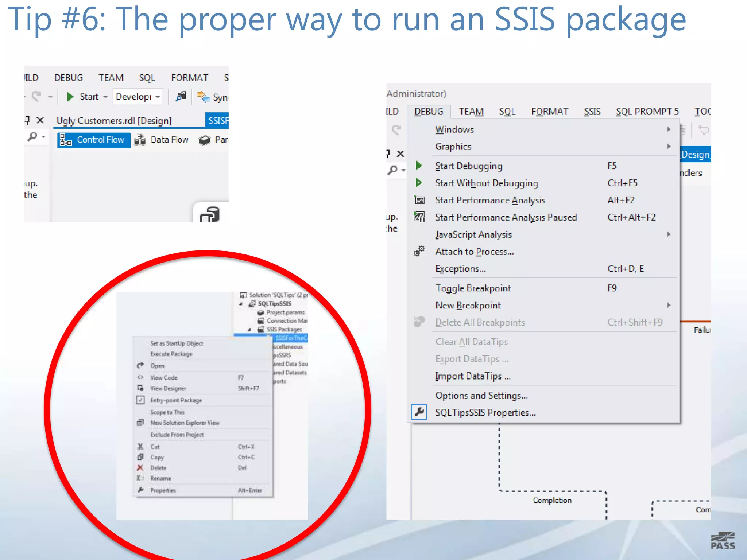
Task: Open the TEAM menu above the Start button
Action: click(111, 78)
